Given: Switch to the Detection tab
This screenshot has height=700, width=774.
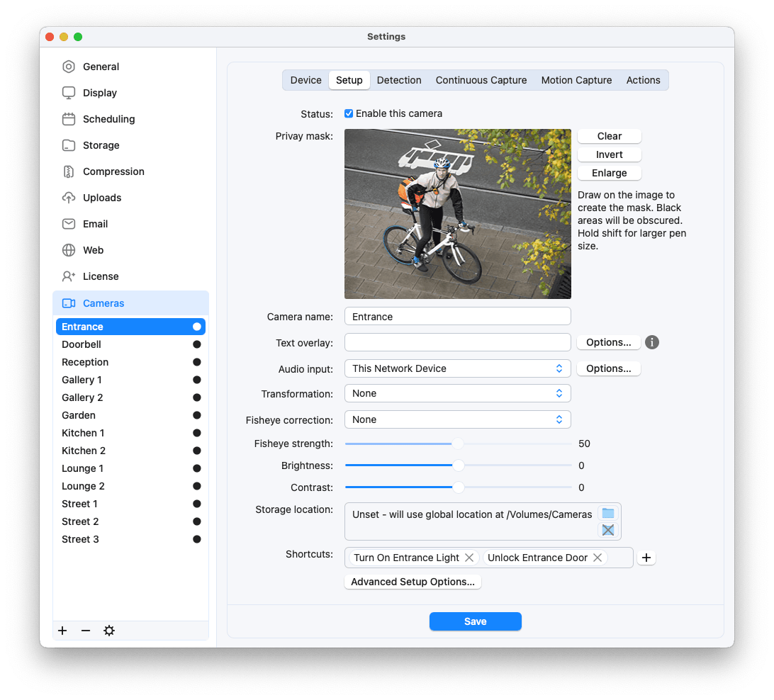Looking at the screenshot, I should (x=399, y=80).
